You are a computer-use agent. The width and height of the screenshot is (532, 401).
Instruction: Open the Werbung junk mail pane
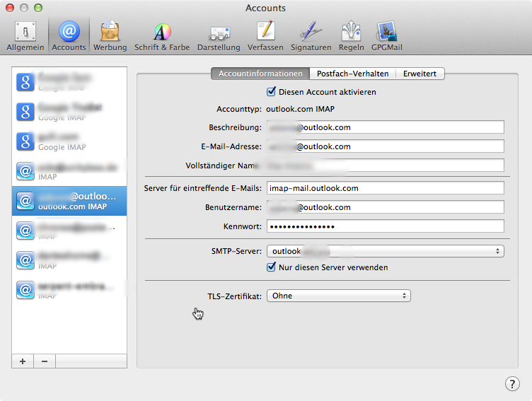coord(110,36)
